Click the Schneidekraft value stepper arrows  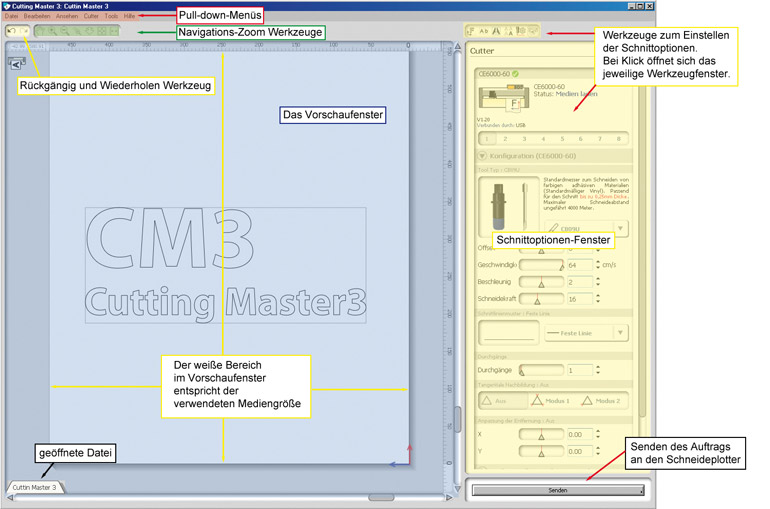pos(598,298)
